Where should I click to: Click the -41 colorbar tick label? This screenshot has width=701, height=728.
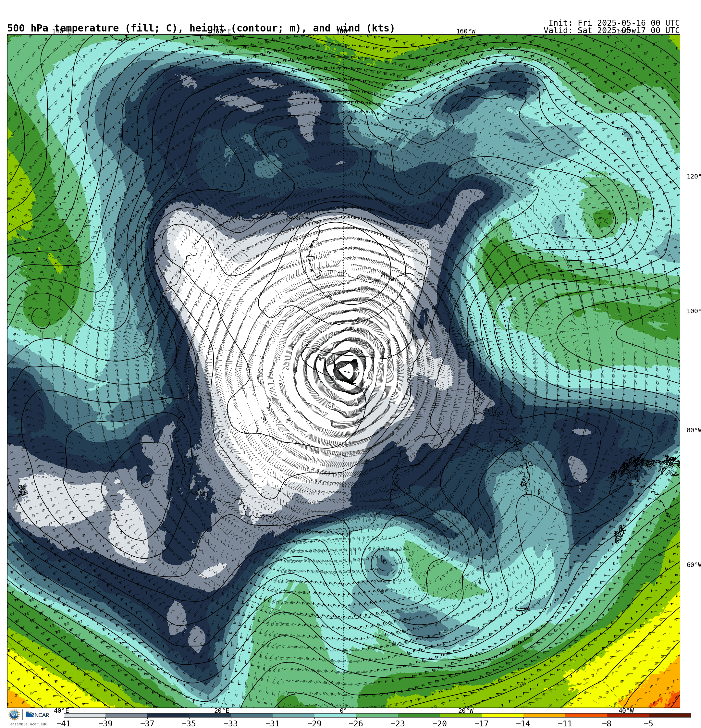64,723
